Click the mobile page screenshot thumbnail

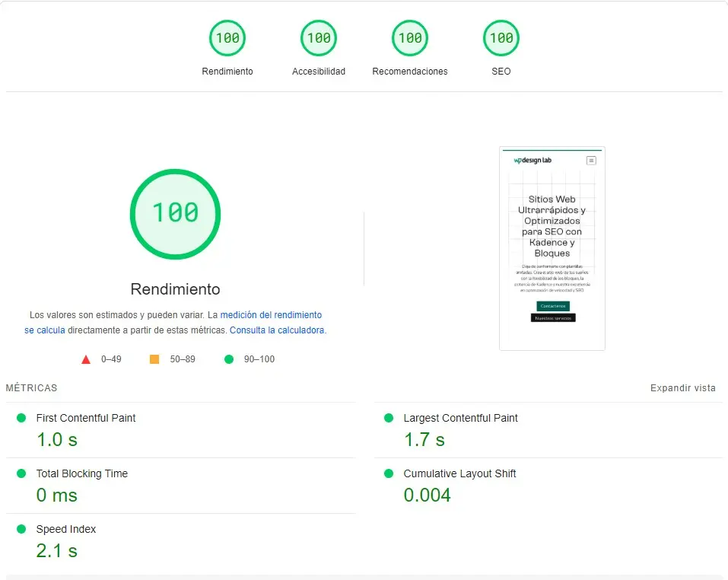[x=552, y=248]
